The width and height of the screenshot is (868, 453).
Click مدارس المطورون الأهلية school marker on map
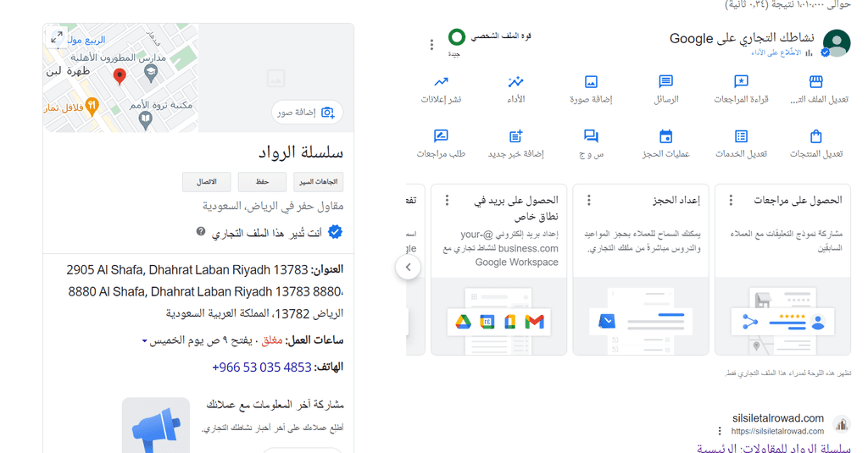151,72
